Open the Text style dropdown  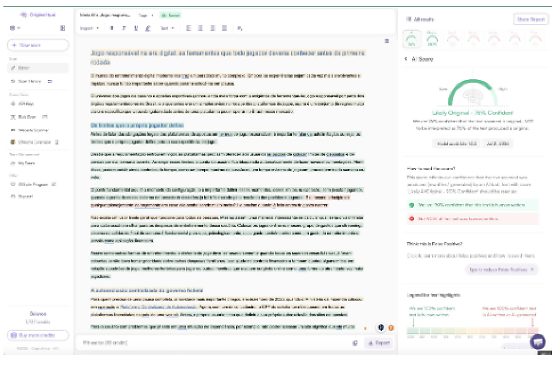tap(167, 28)
